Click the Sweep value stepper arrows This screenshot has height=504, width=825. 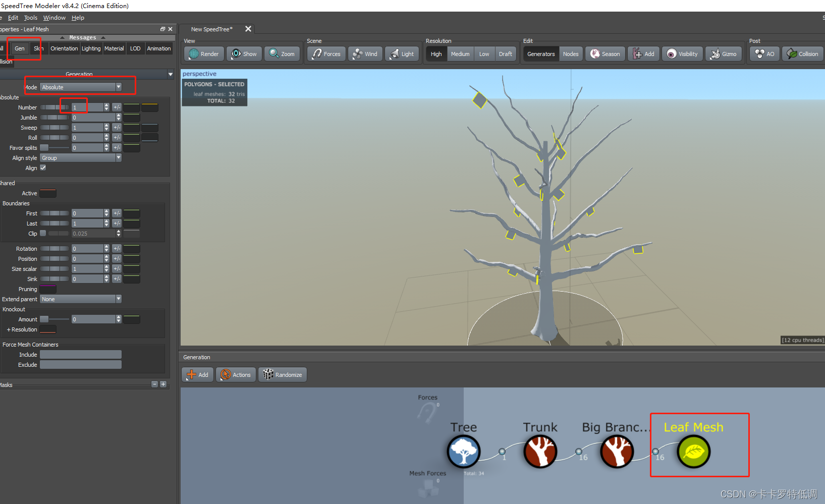[x=106, y=127]
